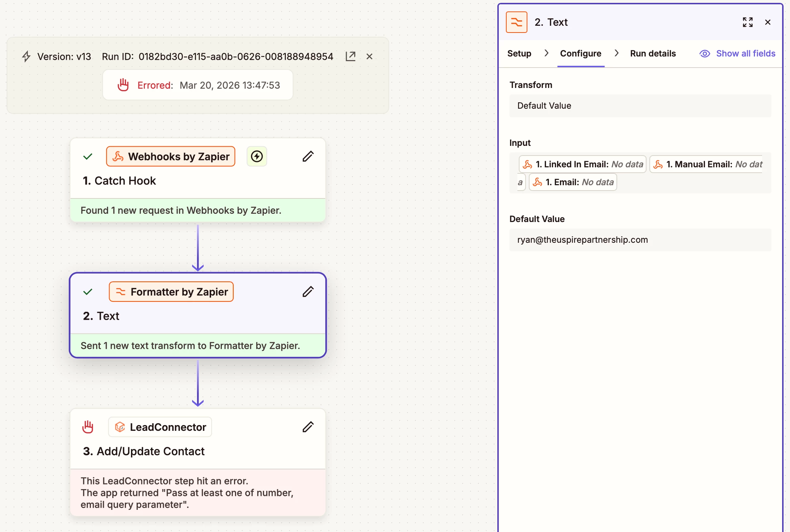The image size is (790, 532).
Task: Open run details in external window
Action: [350, 56]
